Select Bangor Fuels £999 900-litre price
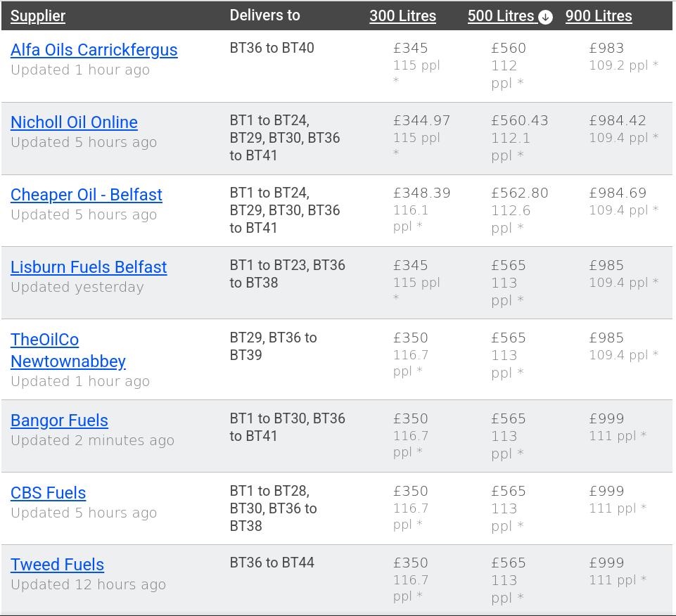This screenshot has width=676, height=616. click(606, 419)
